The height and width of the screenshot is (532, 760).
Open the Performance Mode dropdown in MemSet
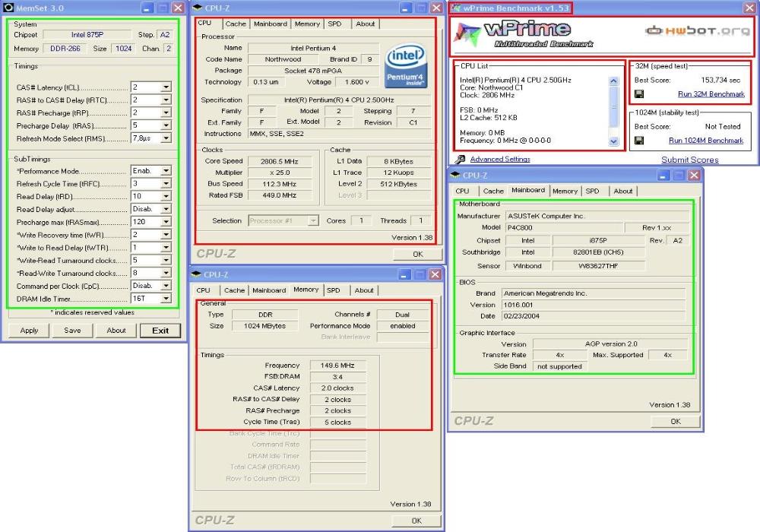coord(166,170)
